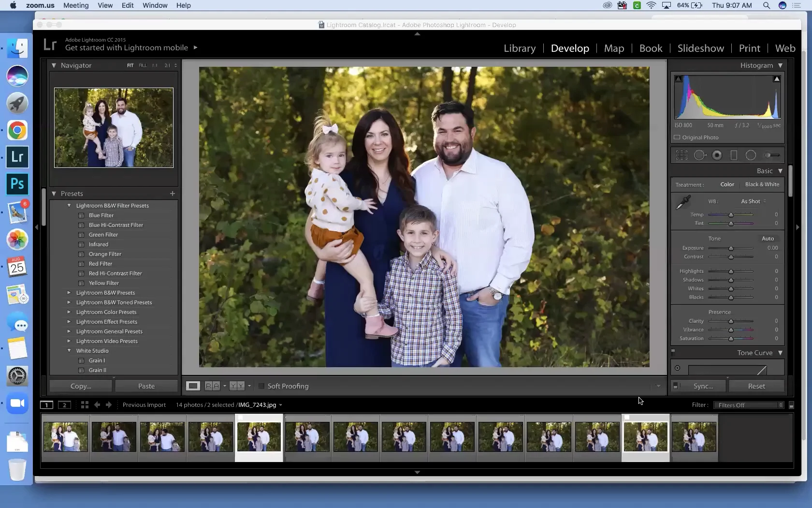Toggle auto sync switch beside Sync button
812x508 pixels.
(x=676, y=386)
